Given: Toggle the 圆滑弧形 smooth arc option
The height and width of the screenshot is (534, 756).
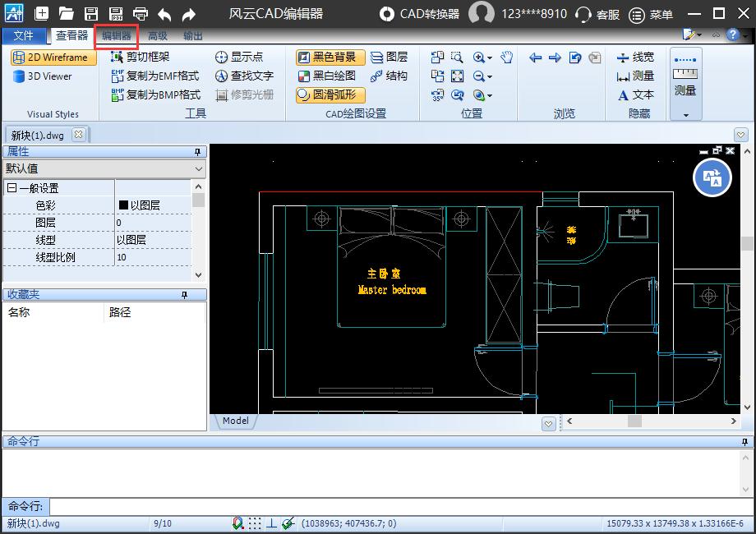Looking at the screenshot, I should [x=330, y=94].
